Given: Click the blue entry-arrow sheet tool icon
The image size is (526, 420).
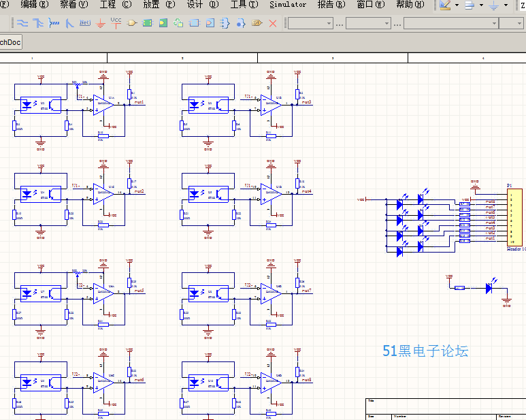Looking at the screenshot, I should (210, 23).
